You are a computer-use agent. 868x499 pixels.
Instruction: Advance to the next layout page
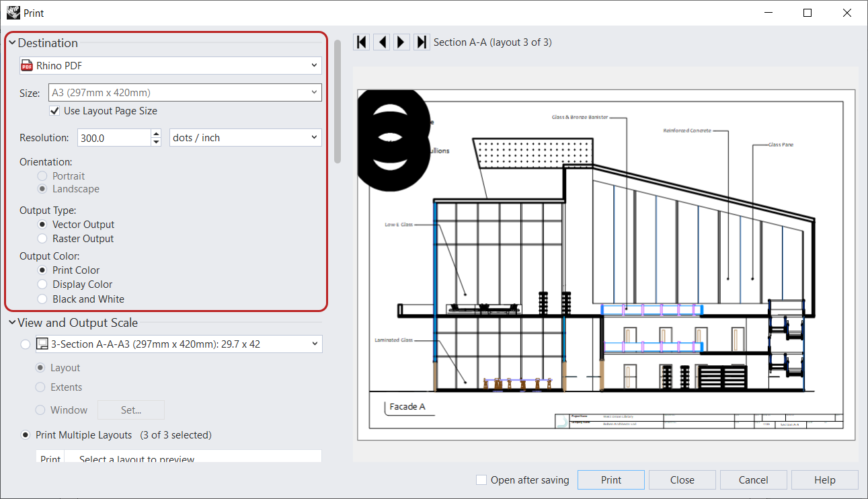coord(401,42)
